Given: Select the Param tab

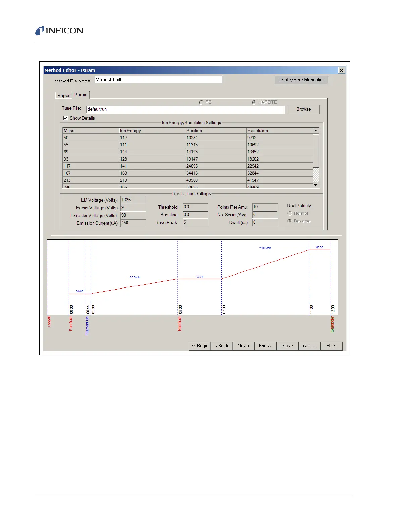Looking at the screenshot, I should pyautogui.click(x=81, y=95).
